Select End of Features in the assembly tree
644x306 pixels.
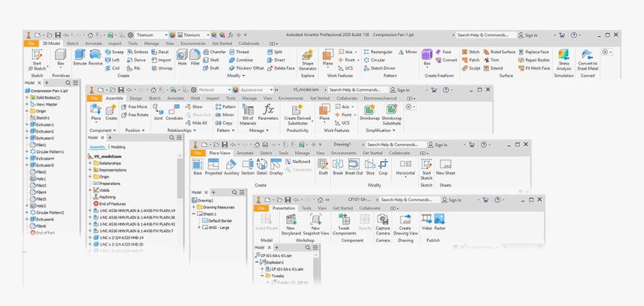[109, 204]
